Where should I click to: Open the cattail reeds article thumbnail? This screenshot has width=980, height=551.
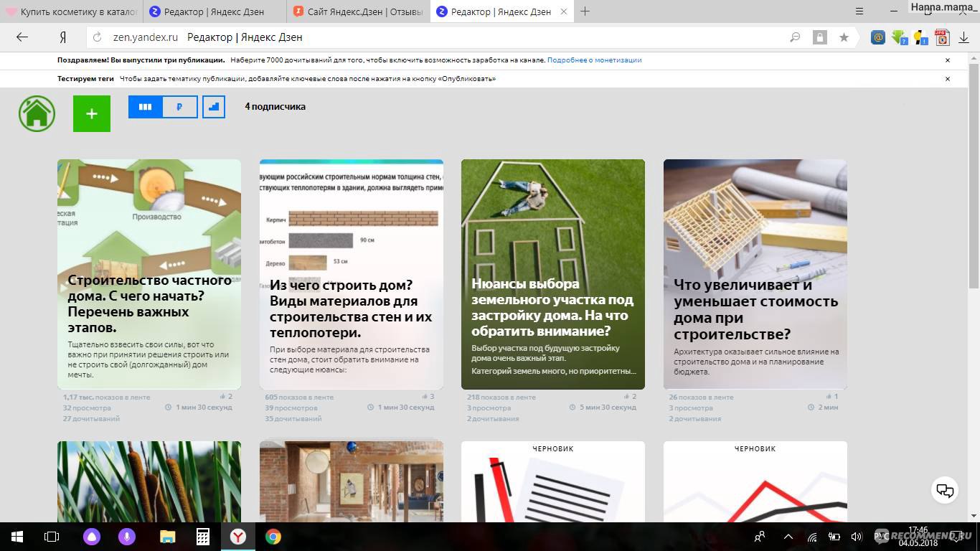click(149, 481)
